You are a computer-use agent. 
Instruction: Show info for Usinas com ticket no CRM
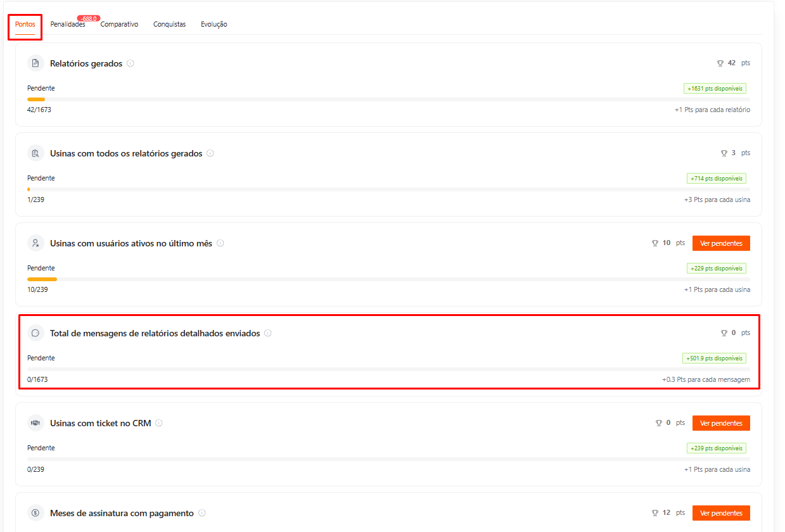(159, 423)
